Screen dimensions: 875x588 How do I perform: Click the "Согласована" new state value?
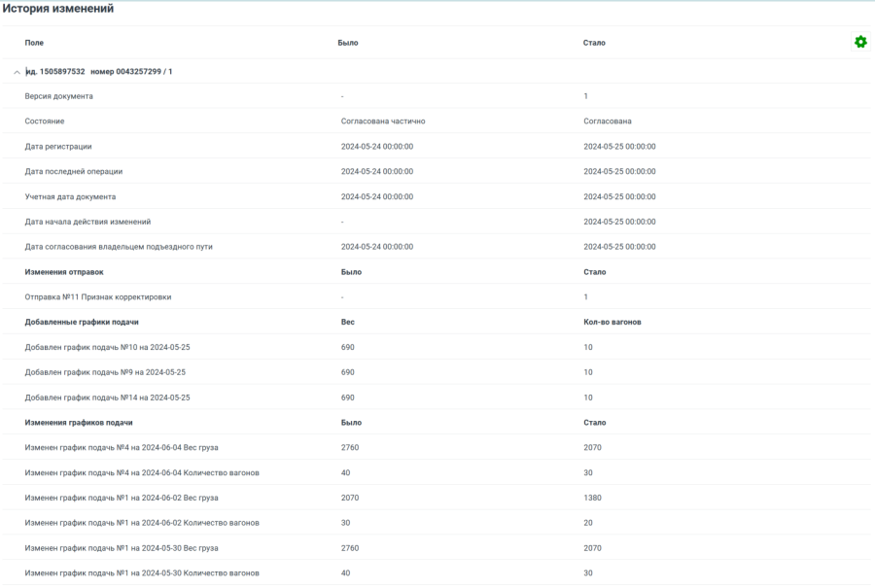point(608,121)
